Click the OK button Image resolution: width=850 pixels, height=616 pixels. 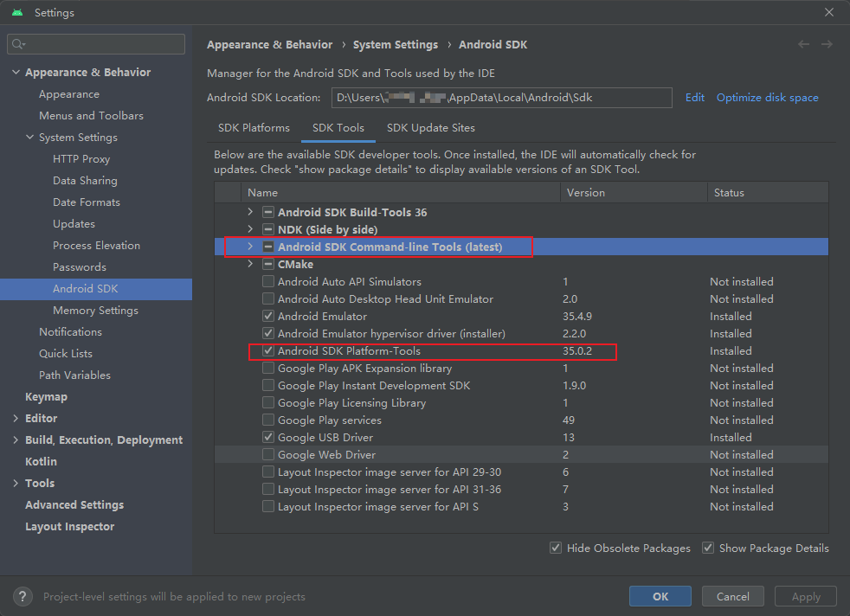(x=660, y=596)
